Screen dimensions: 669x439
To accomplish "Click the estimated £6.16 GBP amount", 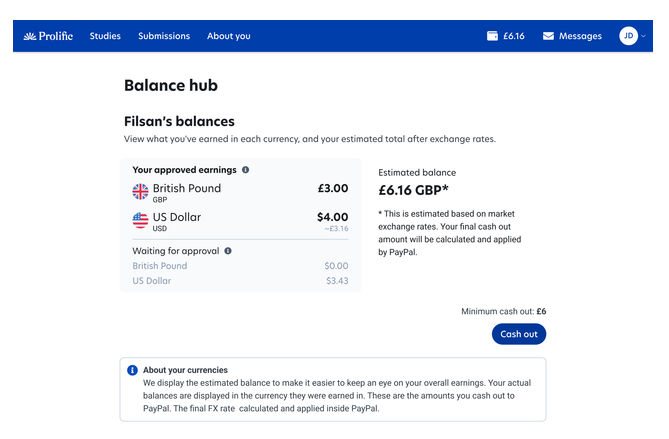I will (413, 190).
